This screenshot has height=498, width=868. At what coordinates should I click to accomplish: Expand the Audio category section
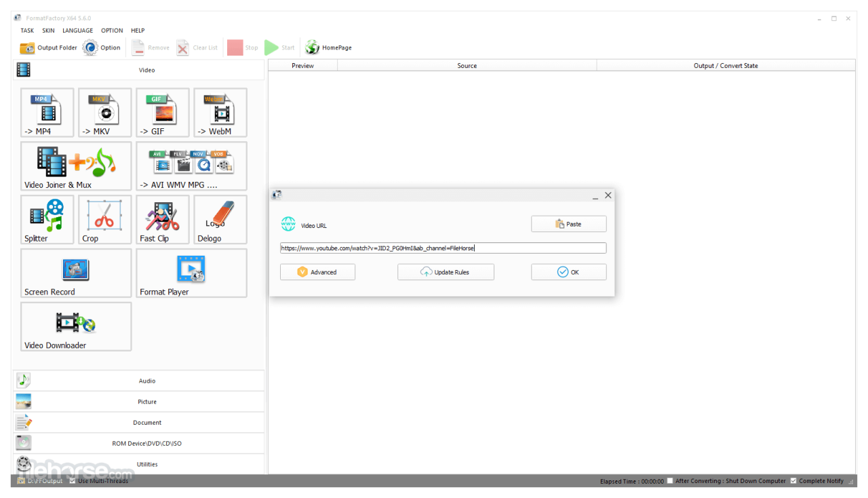(147, 381)
